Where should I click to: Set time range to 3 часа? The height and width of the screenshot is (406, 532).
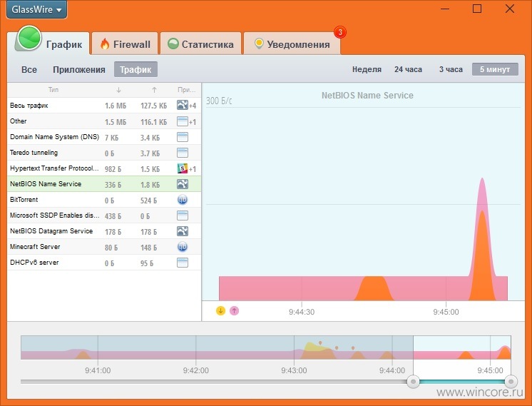[451, 69]
